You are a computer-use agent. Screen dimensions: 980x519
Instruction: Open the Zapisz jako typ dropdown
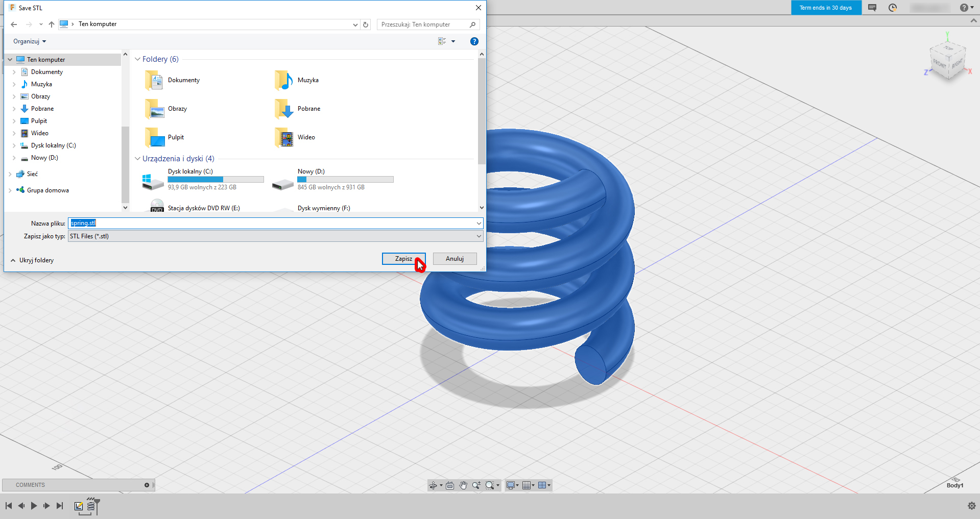(276, 236)
